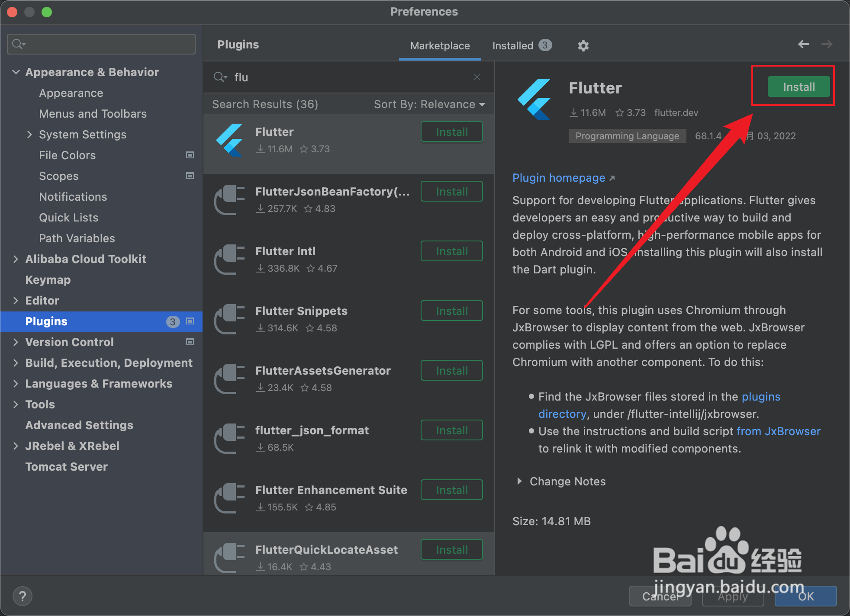Open the from JxBrowser link
This screenshot has width=850, height=616.
778,431
